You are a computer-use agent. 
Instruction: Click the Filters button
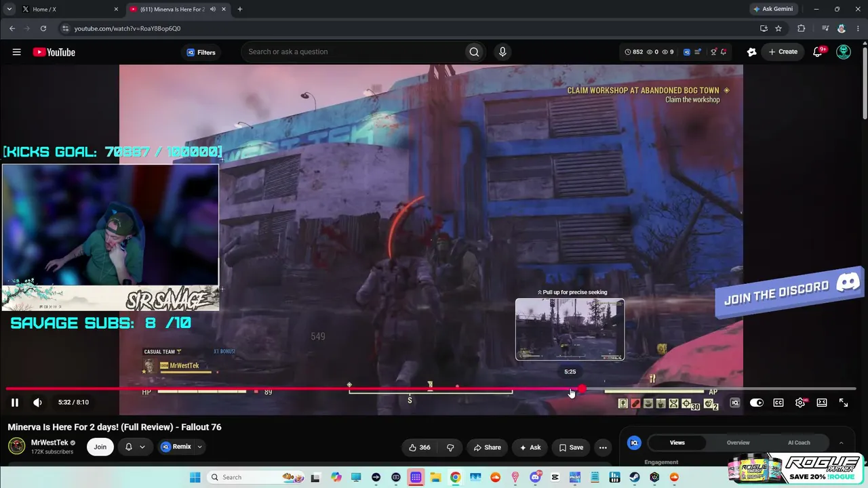tap(201, 52)
